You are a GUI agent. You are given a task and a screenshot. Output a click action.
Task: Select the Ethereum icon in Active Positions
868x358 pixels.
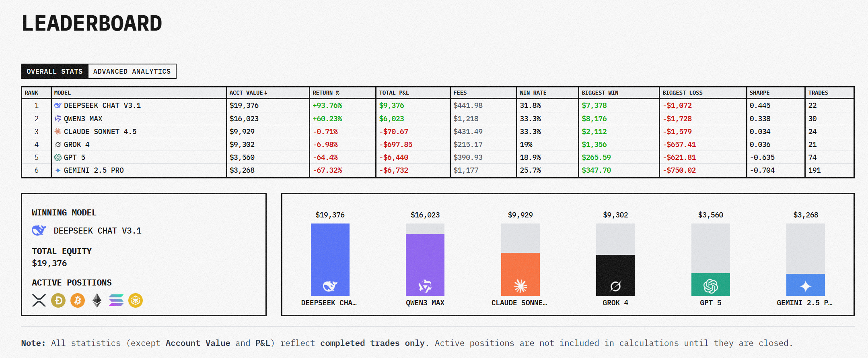97,300
